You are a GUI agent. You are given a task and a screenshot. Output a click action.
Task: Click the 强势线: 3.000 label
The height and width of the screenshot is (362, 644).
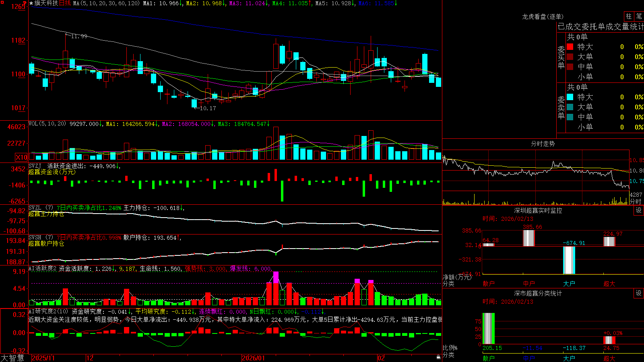click(205, 268)
